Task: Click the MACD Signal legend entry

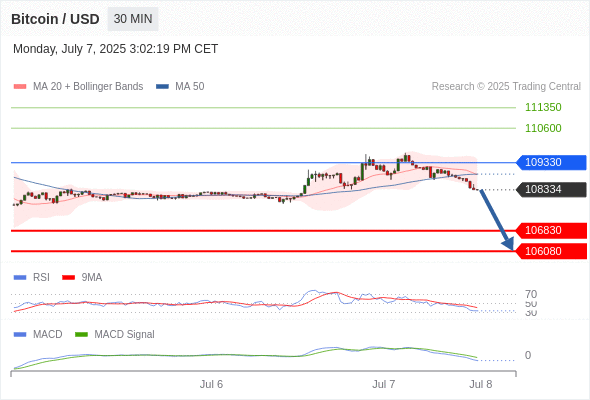Action: [x=115, y=334]
